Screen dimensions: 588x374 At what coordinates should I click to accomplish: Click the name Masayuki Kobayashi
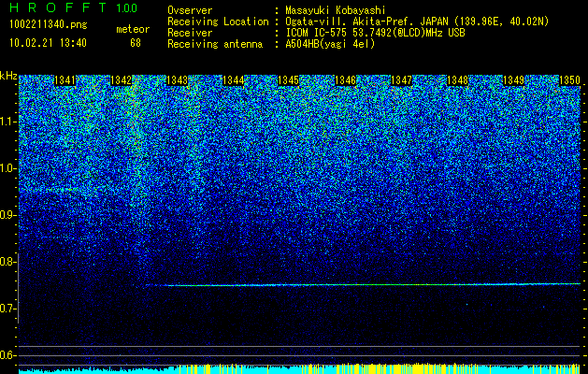[x=336, y=10]
